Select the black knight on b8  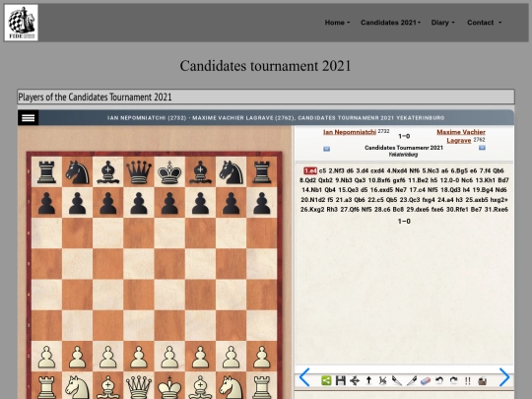click(x=77, y=172)
